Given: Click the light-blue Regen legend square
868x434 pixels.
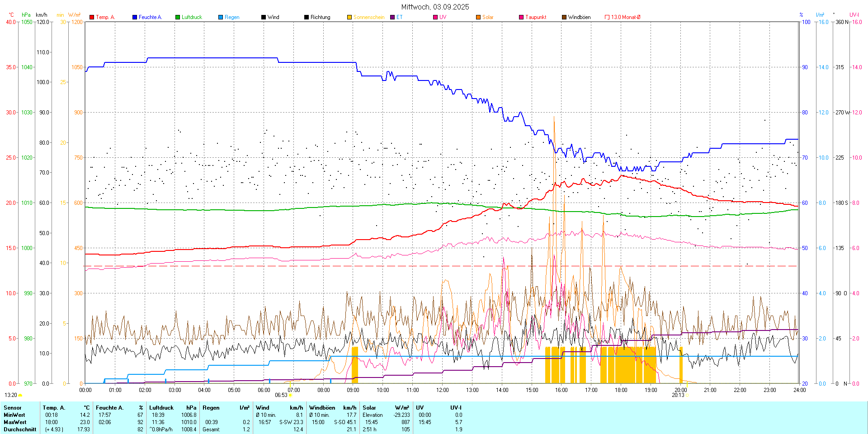Looking at the screenshot, I should point(221,17).
